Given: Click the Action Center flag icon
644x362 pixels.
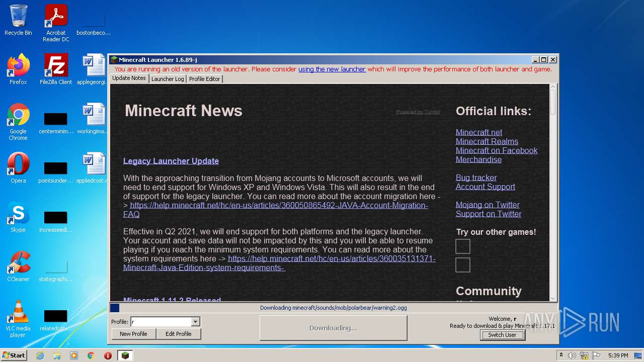Looking at the screenshot, I should pyautogui.click(x=596, y=355).
